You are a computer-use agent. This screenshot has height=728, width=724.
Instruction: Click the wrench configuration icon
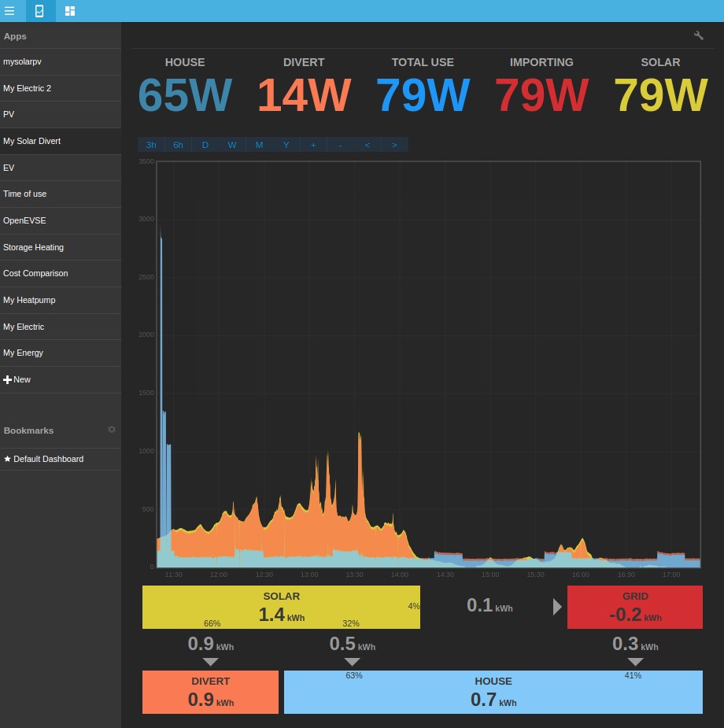(699, 35)
